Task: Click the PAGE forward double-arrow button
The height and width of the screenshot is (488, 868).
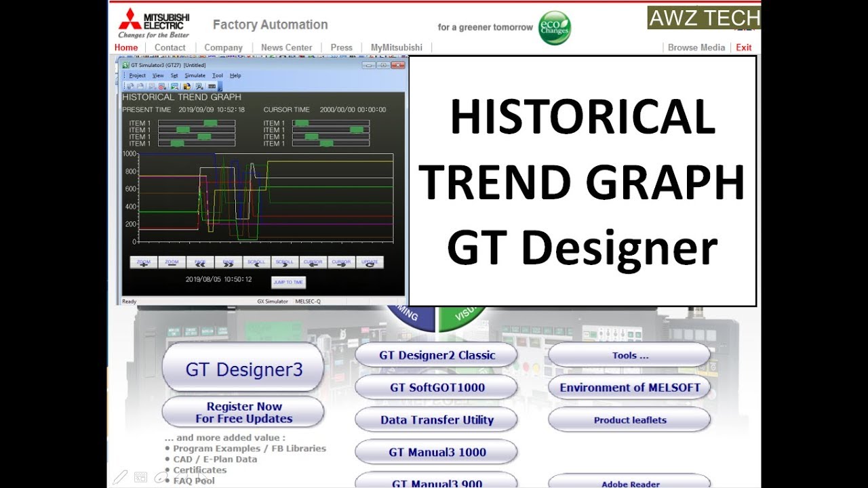Action: pos(229,262)
